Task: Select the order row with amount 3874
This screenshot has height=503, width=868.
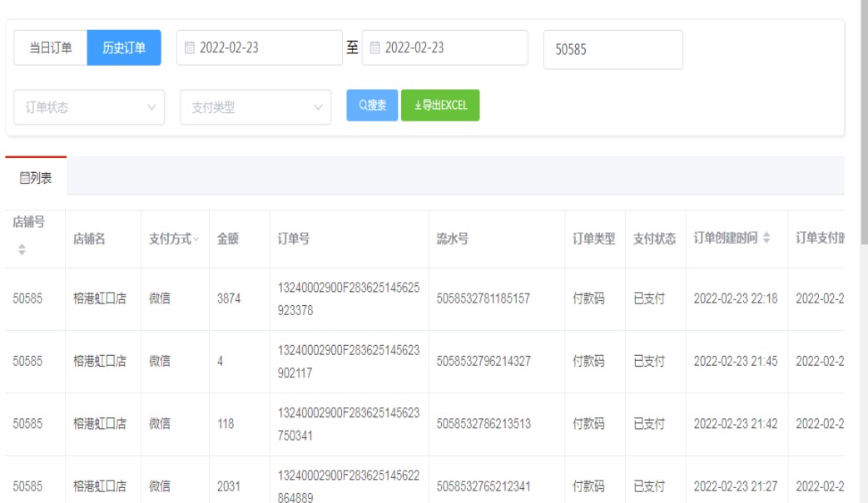Action: tap(229, 298)
